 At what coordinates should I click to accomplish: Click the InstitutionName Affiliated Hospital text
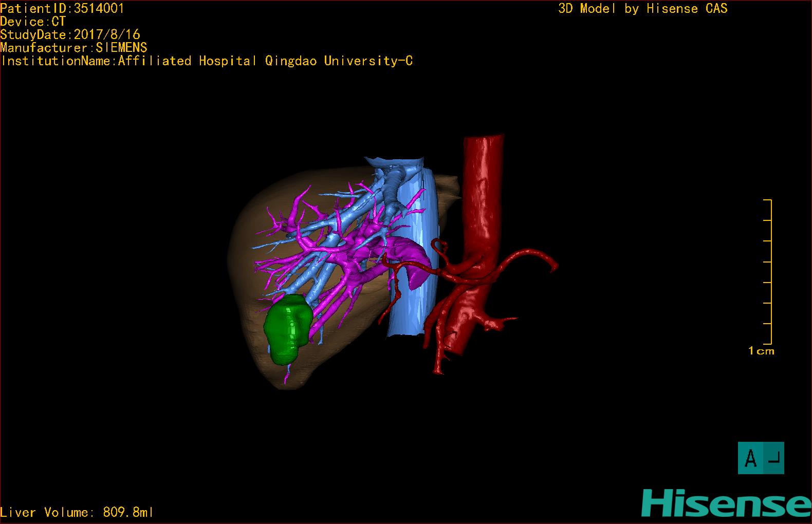[207, 61]
